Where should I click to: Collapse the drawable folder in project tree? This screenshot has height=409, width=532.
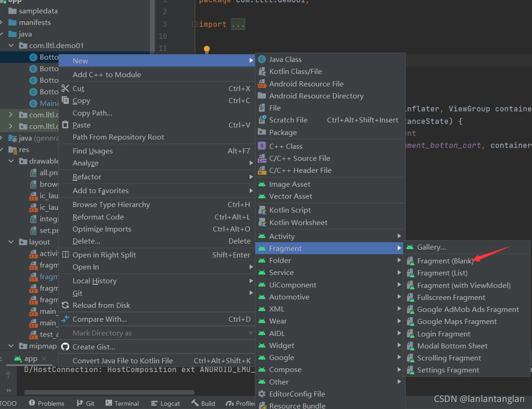point(11,161)
